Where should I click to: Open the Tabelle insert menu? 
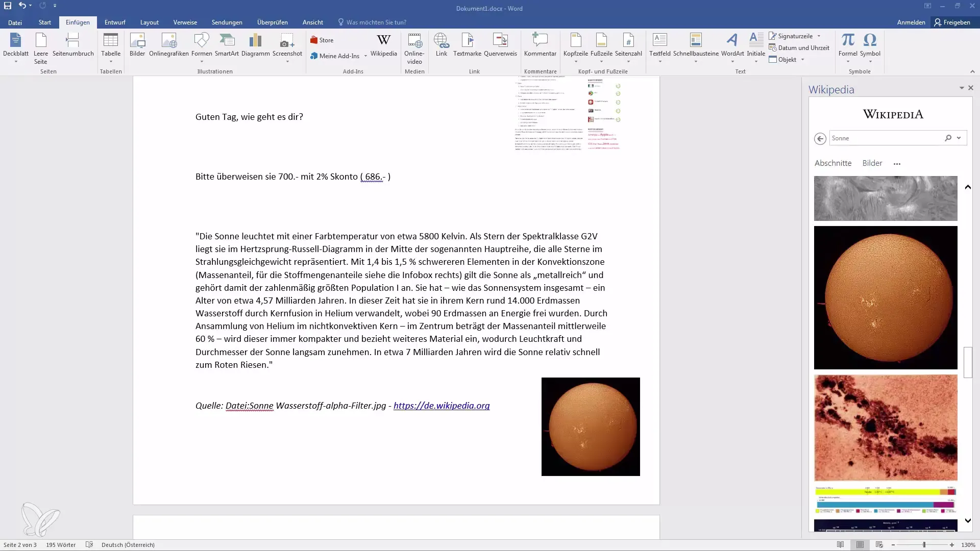(111, 47)
